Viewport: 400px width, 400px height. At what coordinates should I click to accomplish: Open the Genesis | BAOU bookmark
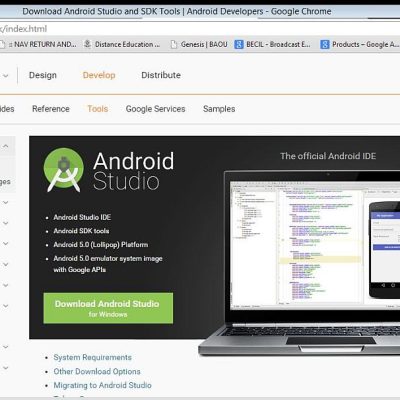tap(199, 44)
